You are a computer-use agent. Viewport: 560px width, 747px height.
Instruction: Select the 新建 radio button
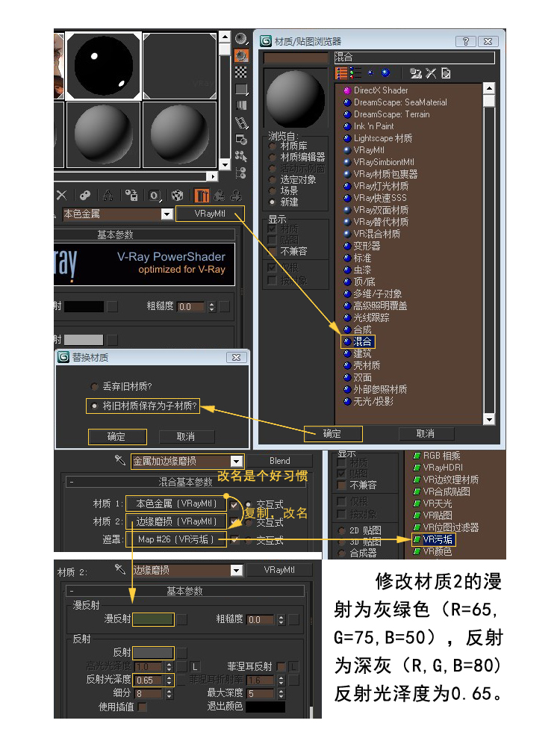pyautogui.click(x=273, y=202)
